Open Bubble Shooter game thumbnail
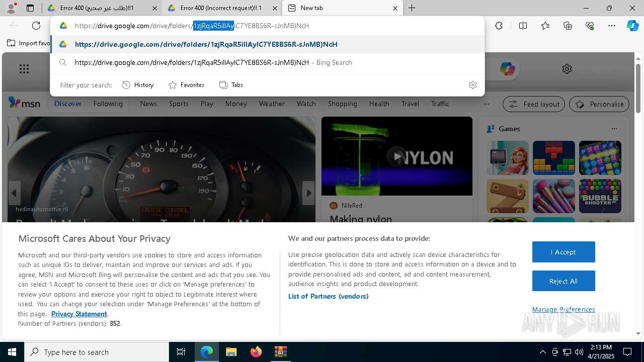This screenshot has height=362, width=644. 600,196
